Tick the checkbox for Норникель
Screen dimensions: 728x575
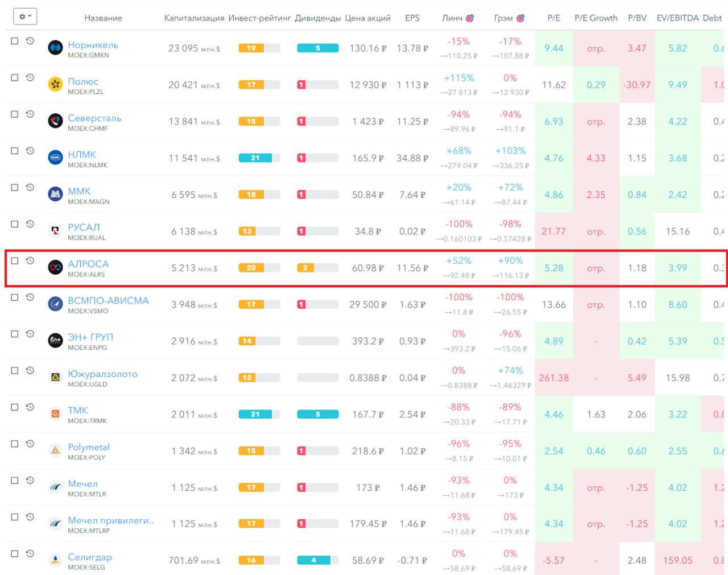15,41
